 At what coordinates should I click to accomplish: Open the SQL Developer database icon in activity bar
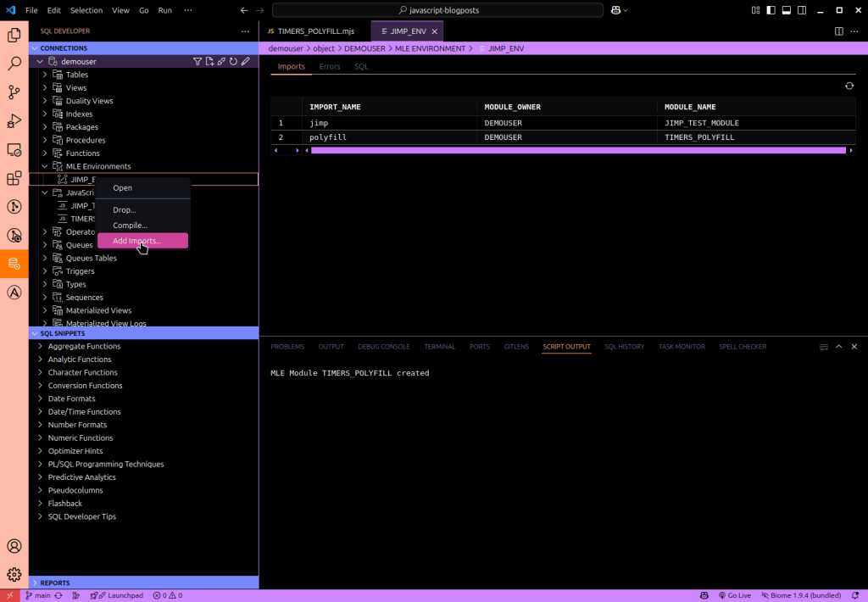14,263
